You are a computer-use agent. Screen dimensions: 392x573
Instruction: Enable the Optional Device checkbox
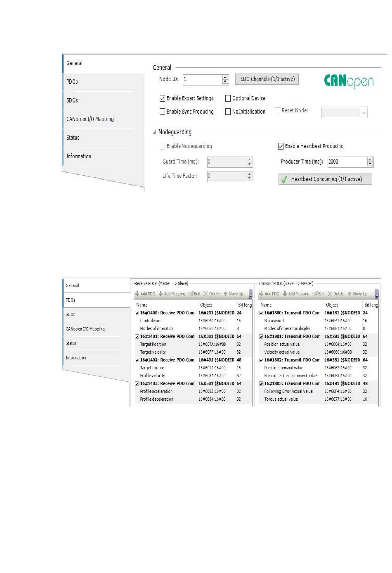pyautogui.click(x=228, y=98)
